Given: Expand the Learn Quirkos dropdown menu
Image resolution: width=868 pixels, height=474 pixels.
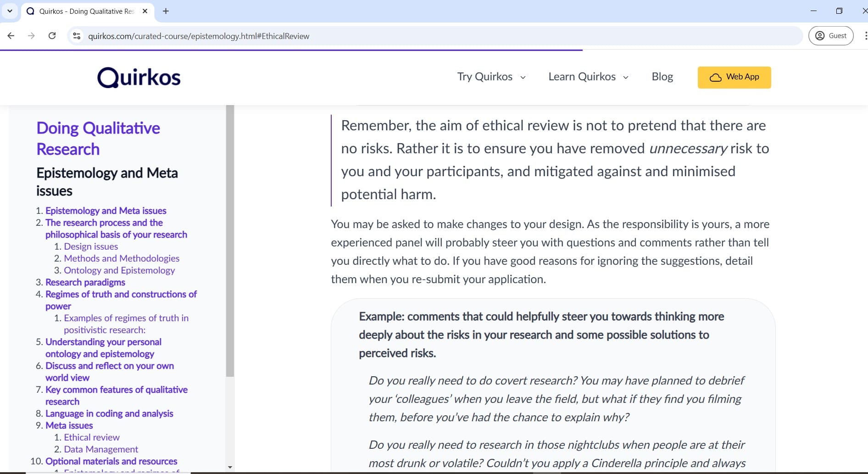Looking at the screenshot, I should [x=588, y=77].
